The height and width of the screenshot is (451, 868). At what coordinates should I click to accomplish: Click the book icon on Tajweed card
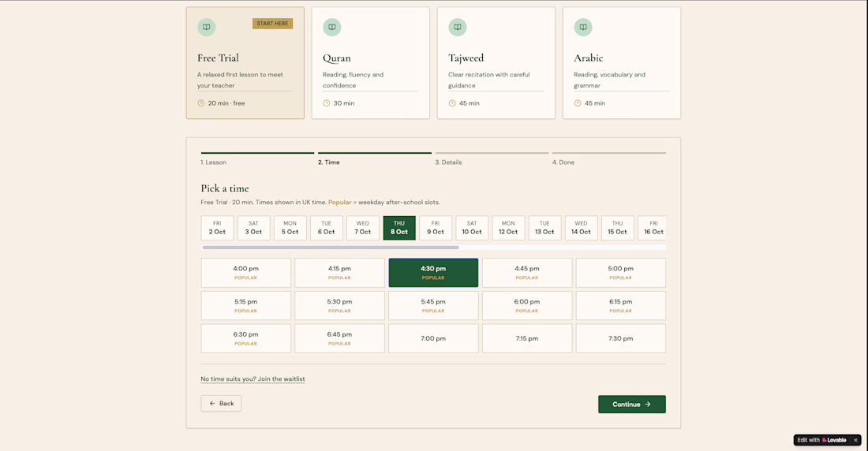[457, 27]
